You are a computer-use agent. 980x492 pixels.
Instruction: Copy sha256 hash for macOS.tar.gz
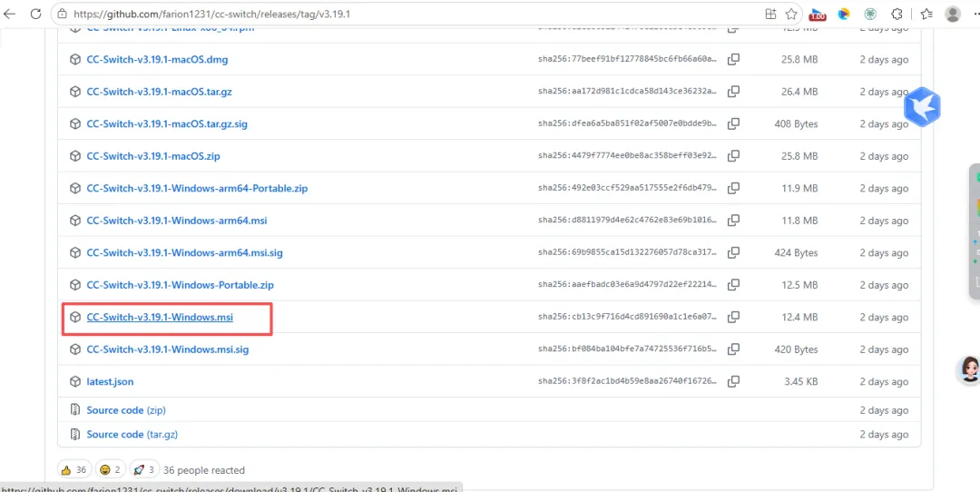pyautogui.click(x=734, y=92)
